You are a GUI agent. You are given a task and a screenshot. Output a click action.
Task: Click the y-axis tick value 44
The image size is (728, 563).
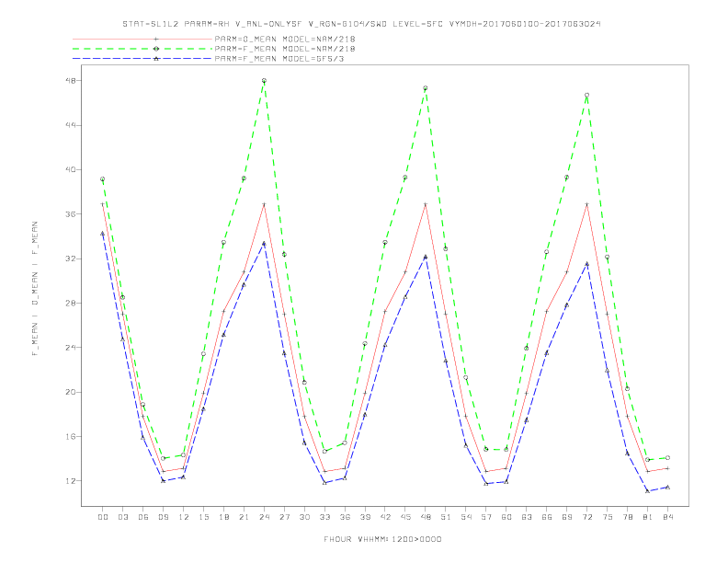point(71,125)
